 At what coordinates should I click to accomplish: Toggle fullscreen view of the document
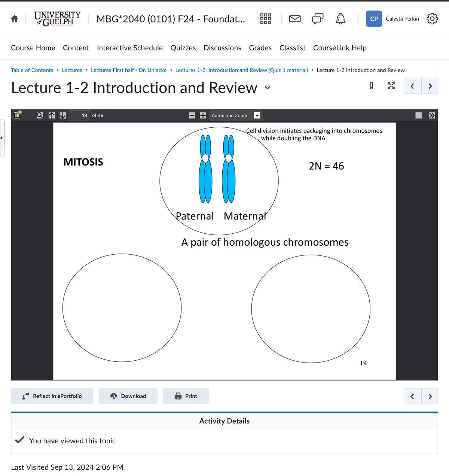click(x=391, y=86)
